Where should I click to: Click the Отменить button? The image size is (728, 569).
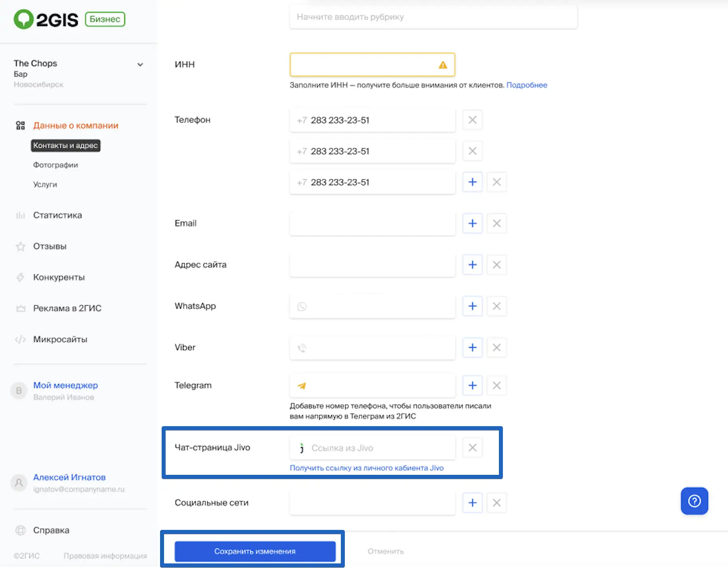tap(386, 551)
